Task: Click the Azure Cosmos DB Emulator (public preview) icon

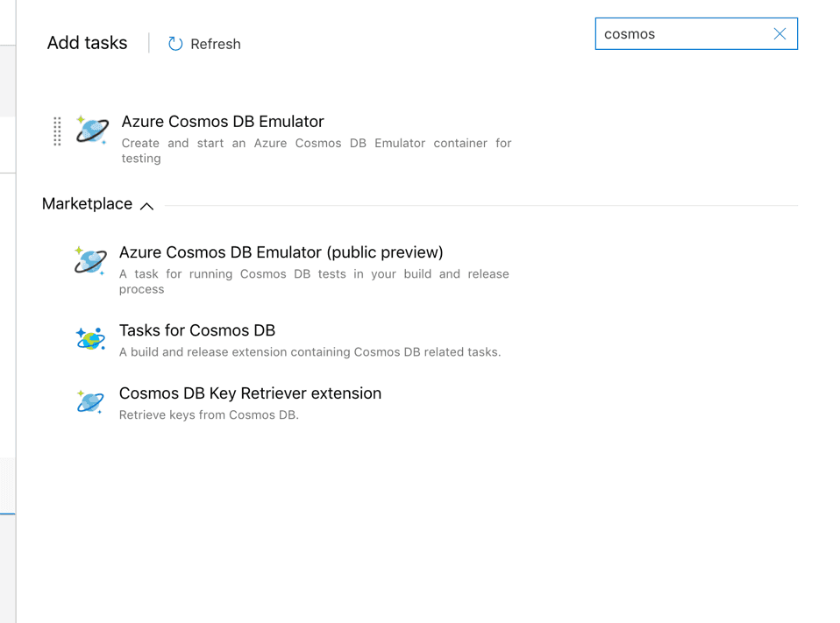Action: (90, 260)
